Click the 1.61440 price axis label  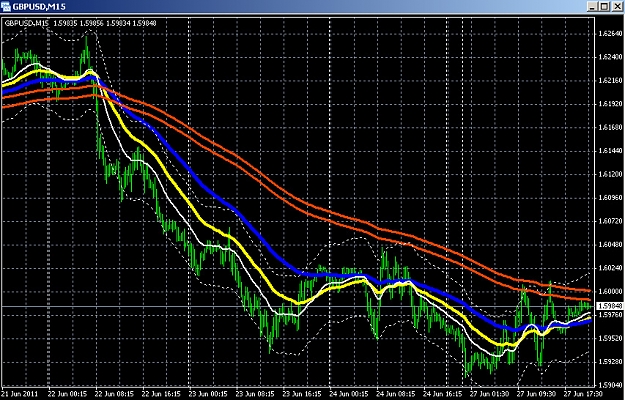610,151
